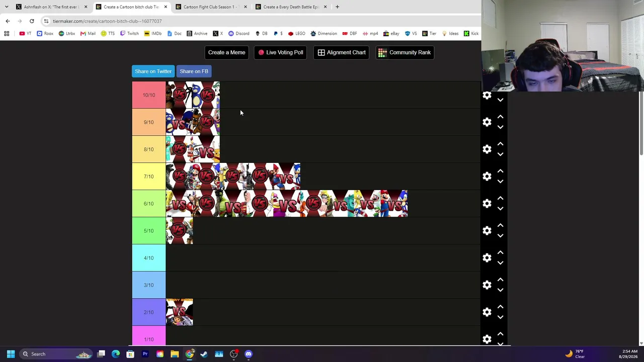
Task: Move the 4/10 tier row up
Action: (x=500, y=252)
